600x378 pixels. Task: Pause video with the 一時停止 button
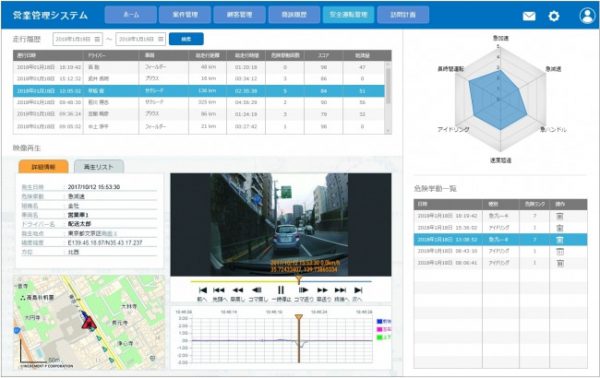(281, 290)
